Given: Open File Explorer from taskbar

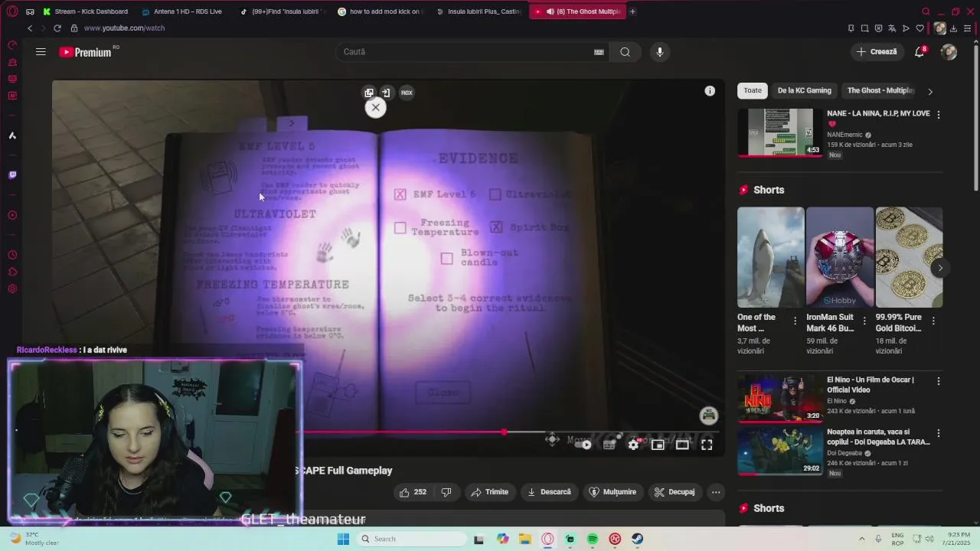Looking at the screenshot, I should (525, 539).
